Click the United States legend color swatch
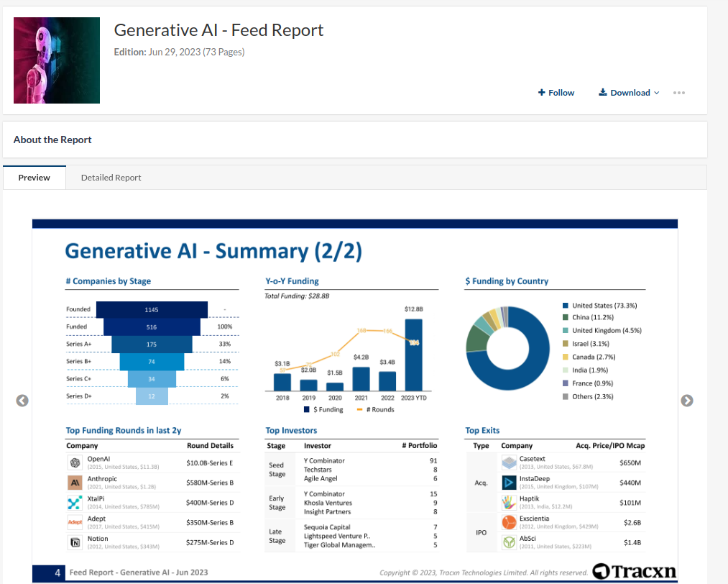This screenshot has height=584, width=728. pyautogui.click(x=566, y=306)
